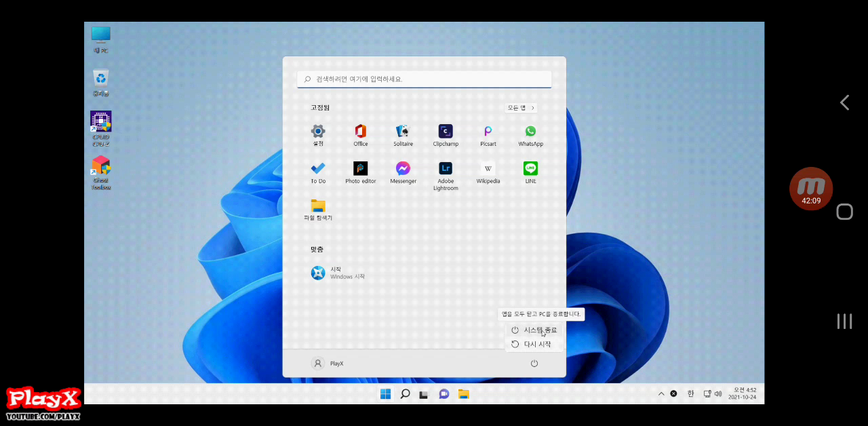Viewport: 868px width, 426px height.
Task: Launch Office from pinned apps
Action: (x=361, y=135)
